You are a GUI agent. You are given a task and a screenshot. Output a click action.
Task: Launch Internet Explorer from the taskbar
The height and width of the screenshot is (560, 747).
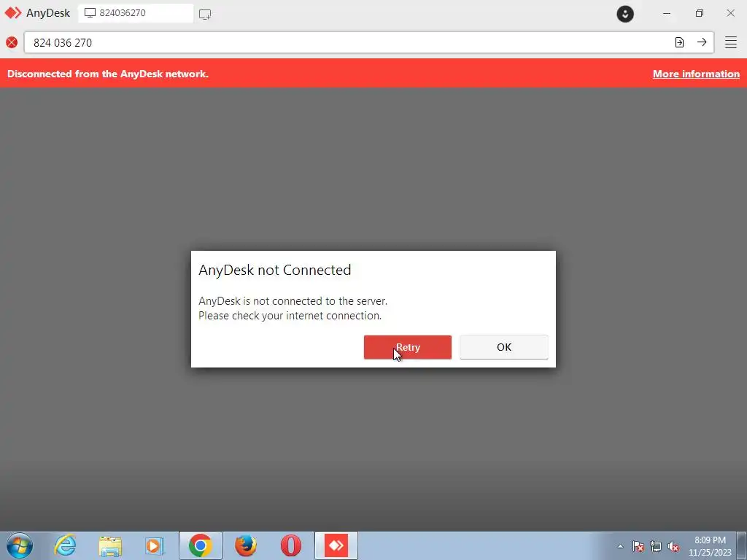[x=65, y=545]
